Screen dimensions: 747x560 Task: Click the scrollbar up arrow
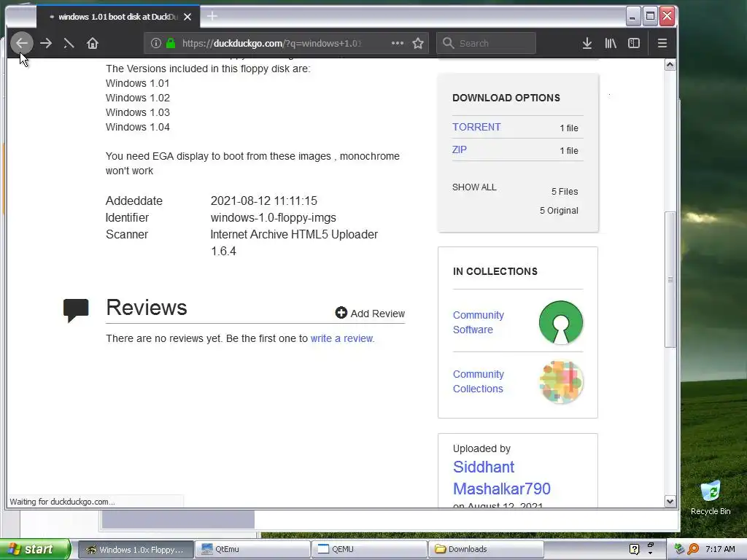coord(670,65)
